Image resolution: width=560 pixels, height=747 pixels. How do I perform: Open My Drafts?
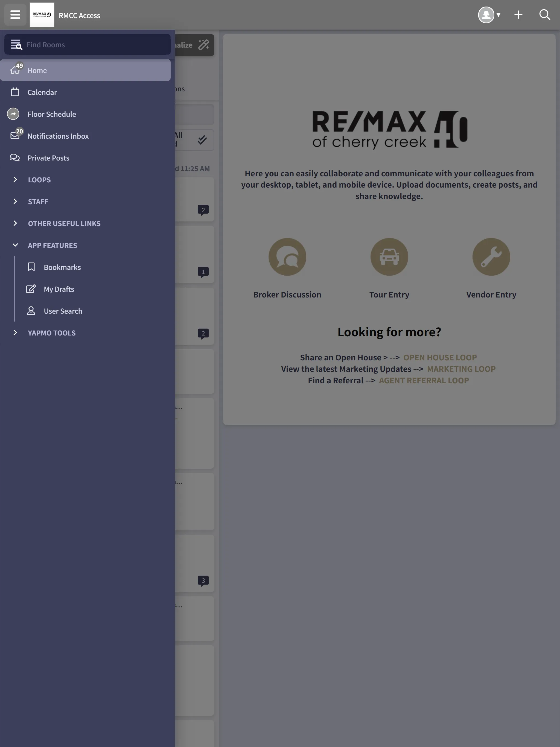(93, 289)
